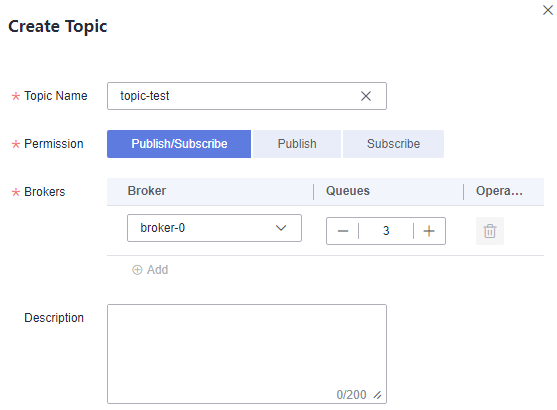Image resolution: width=557 pixels, height=410 pixels.
Task: Delete the broker-0 row with trash icon
Action: coord(490,231)
